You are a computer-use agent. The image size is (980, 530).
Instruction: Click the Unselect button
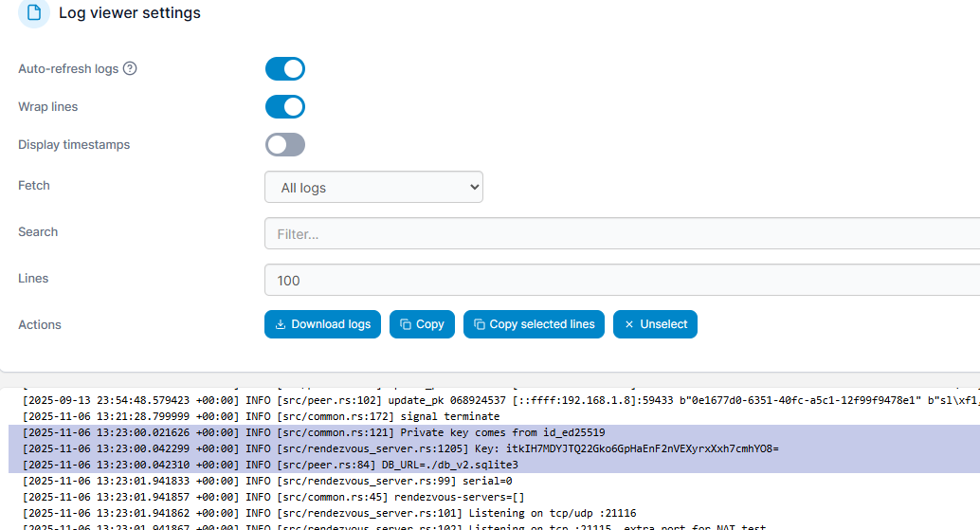(655, 324)
